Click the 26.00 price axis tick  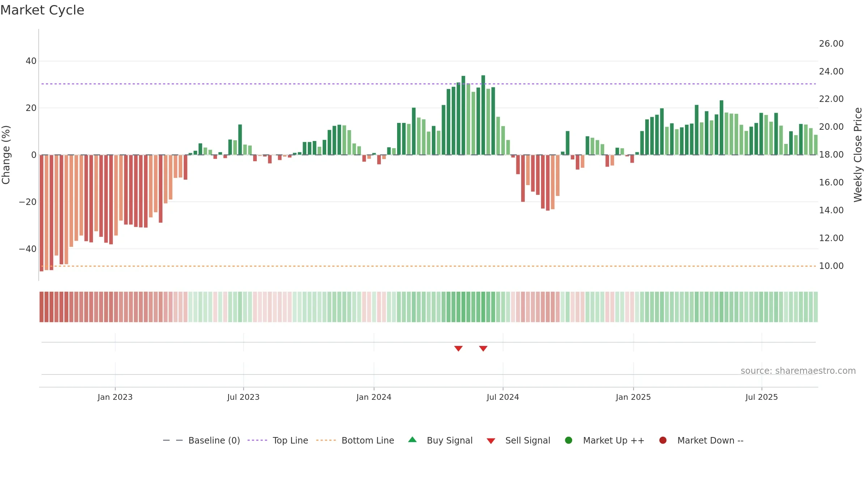pos(831,44)
